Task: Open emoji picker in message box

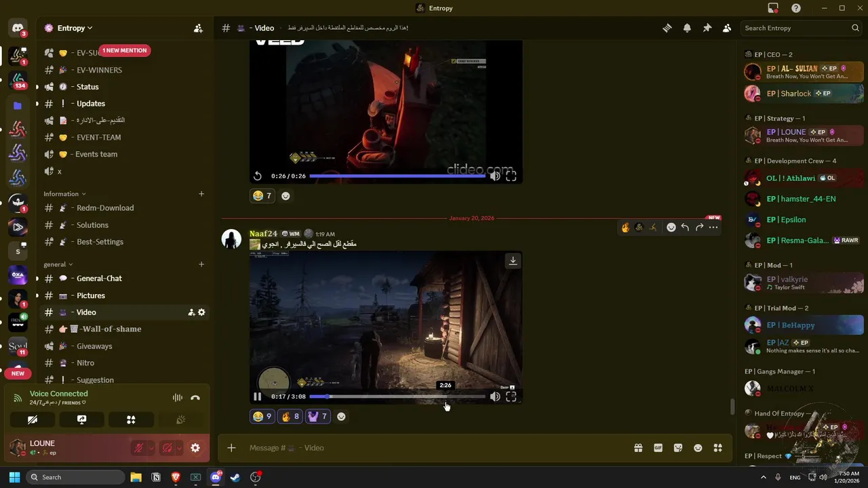Action: pyautogui.click(x=698, y=448)
